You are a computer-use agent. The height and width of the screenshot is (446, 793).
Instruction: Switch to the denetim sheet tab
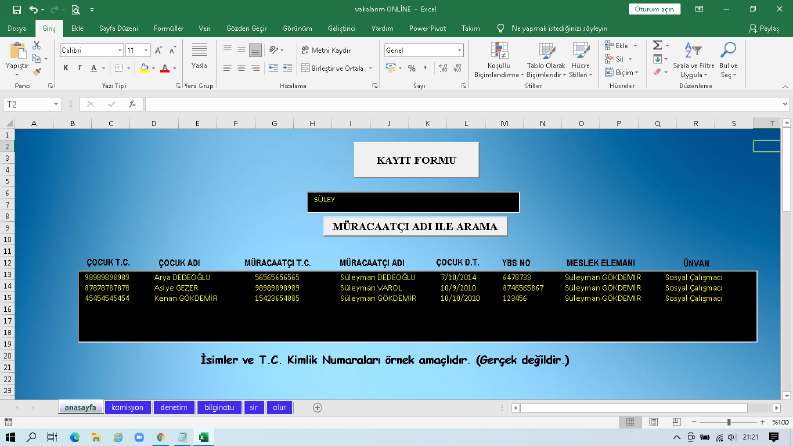(x=173, y=408)
